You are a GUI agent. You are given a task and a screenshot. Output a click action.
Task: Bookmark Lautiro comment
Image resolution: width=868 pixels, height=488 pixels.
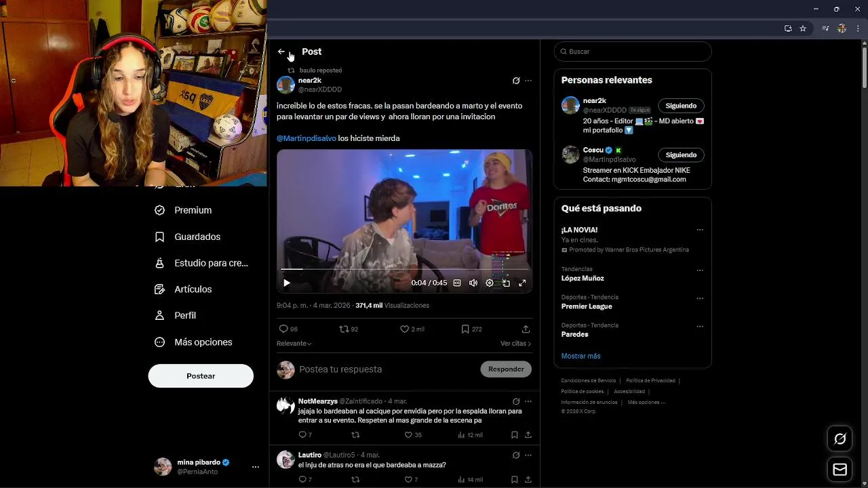tap(515, 480)
